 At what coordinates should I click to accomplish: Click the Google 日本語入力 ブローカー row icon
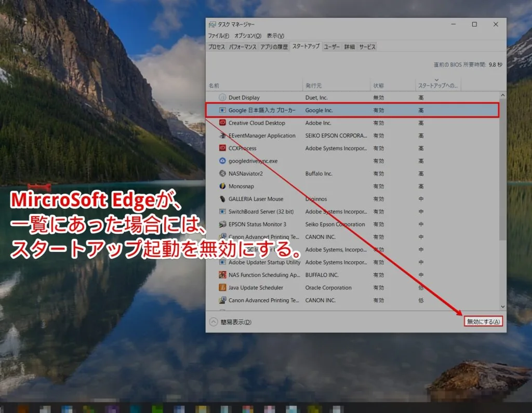point(222,110)
